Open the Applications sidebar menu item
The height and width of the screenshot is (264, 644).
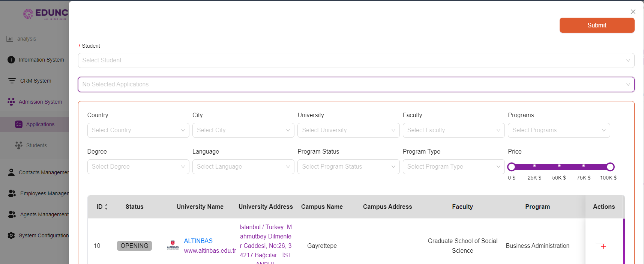coord(40,124)
